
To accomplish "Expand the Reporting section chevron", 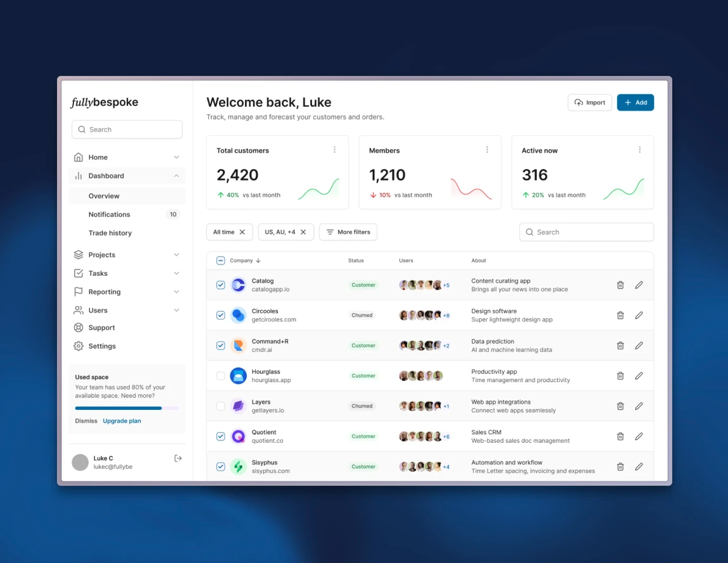I will coord(177,292).
